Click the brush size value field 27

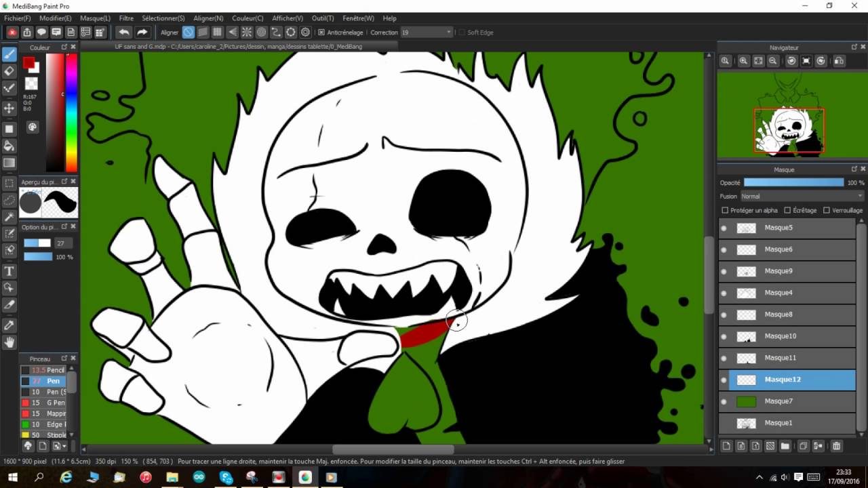tap(63, 243)
